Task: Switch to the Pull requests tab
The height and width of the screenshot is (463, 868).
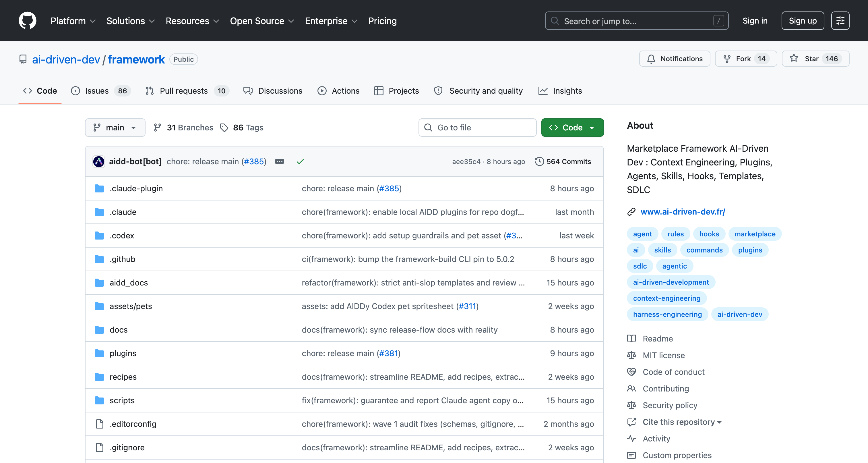Action: pos(187,91)
